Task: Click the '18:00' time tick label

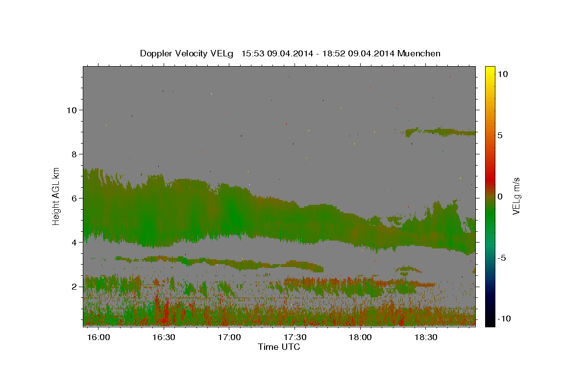Action: 360,337
